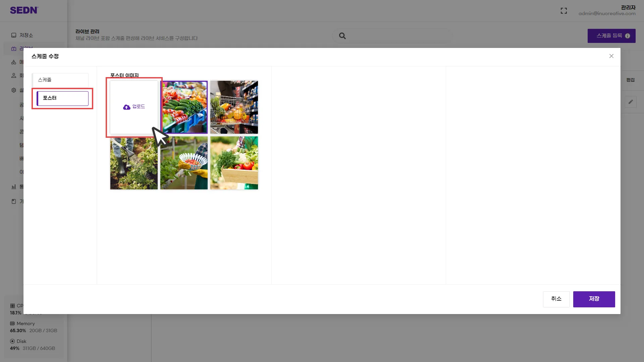Choose the shopping cart poster image
The image size is (644, 362).
(x=234, y=107)
